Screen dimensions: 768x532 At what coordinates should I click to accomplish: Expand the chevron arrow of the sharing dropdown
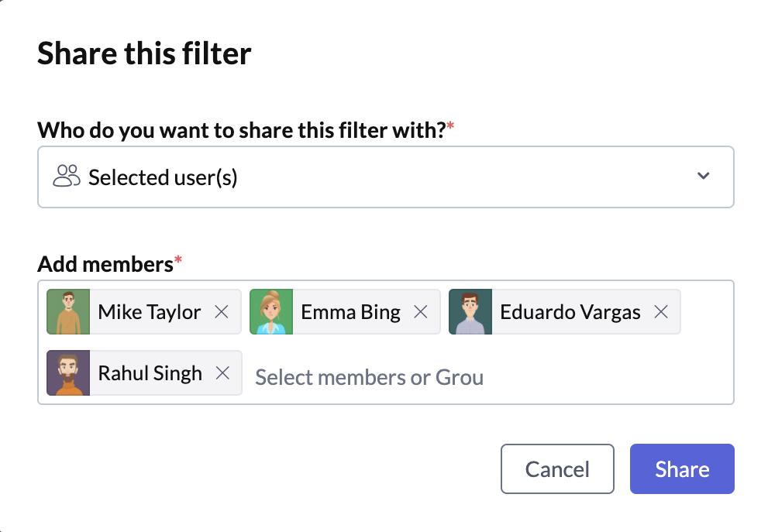pyautogui.click(x=704, y=177)
